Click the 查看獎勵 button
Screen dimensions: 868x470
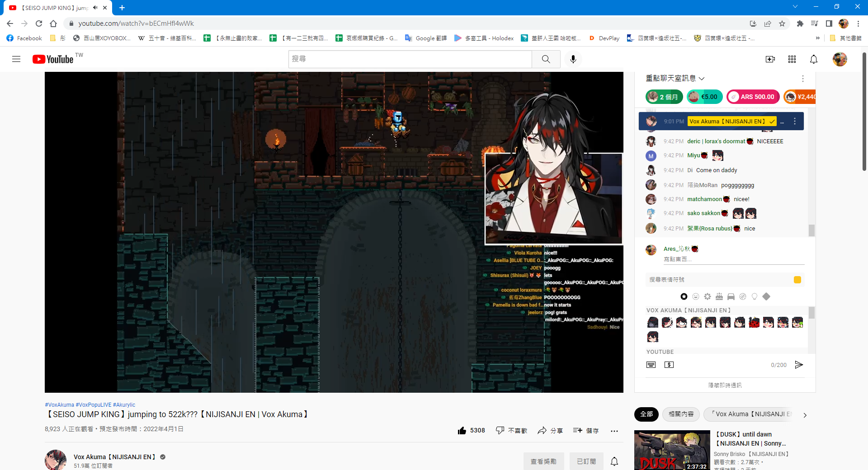click(x=544, y=461)
